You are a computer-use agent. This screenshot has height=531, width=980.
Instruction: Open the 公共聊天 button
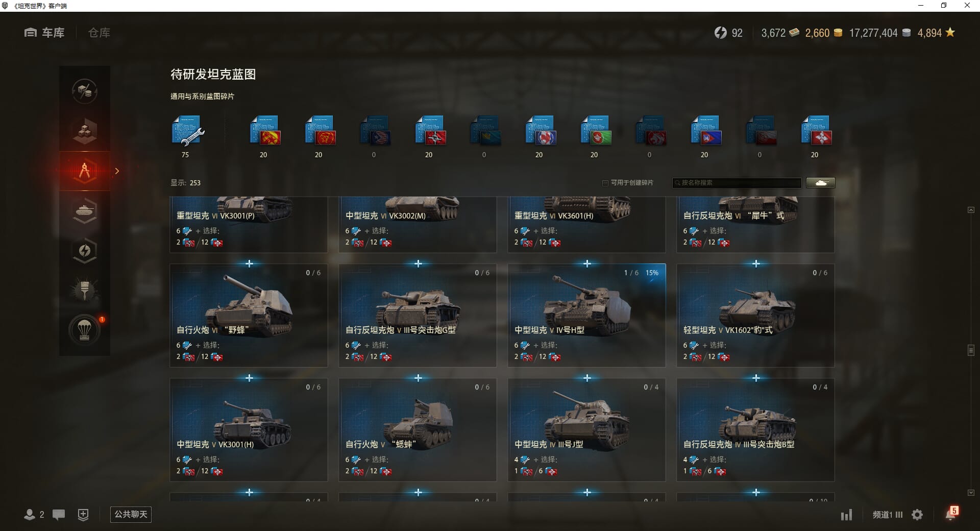coord(131,514)
